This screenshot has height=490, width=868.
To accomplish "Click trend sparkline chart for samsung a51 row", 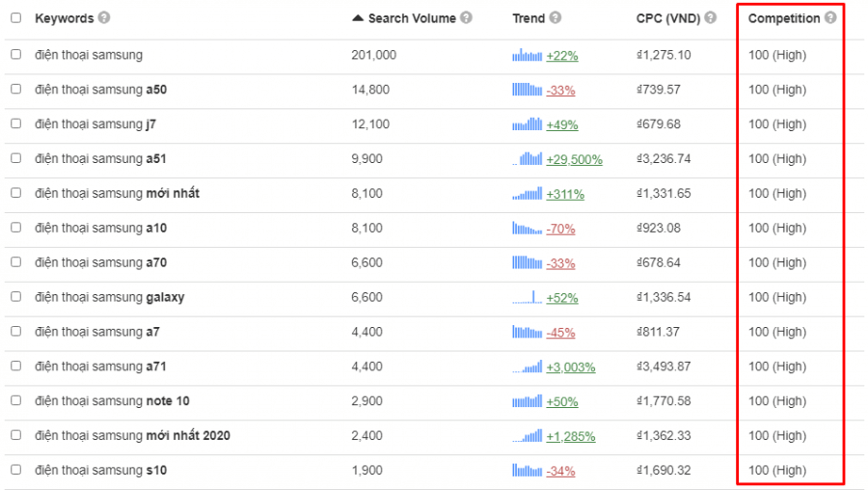I will [528, 158].
